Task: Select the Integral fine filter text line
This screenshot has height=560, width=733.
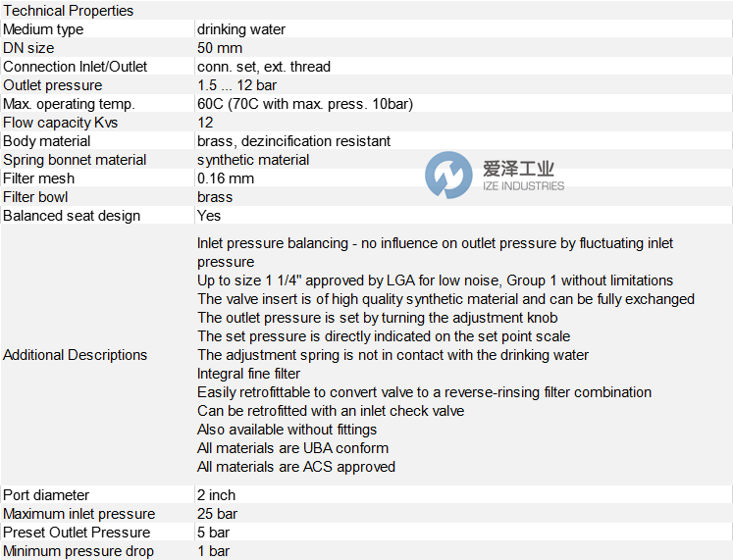Action: pyautogui.click(x=249, y=374)
